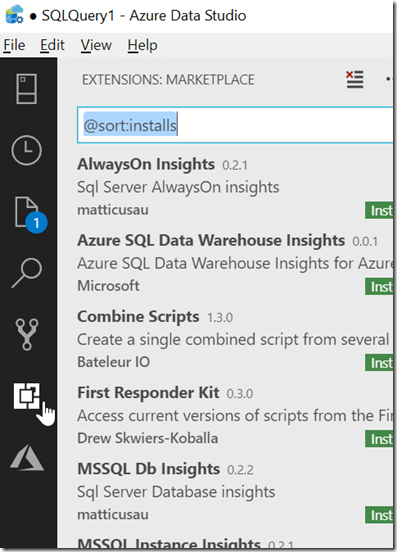Select First Responder Kit extension title

148,393
